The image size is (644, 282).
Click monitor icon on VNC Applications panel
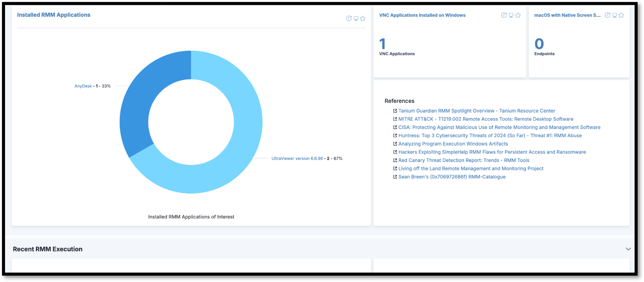click(x=511, y=15)
